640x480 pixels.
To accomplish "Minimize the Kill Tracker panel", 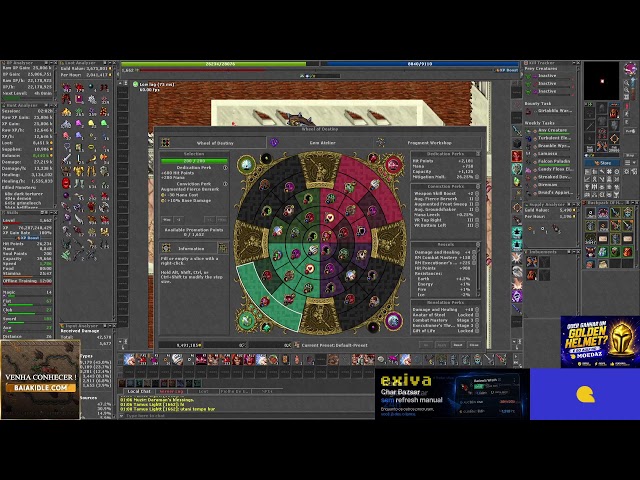I will click(573, 63).
